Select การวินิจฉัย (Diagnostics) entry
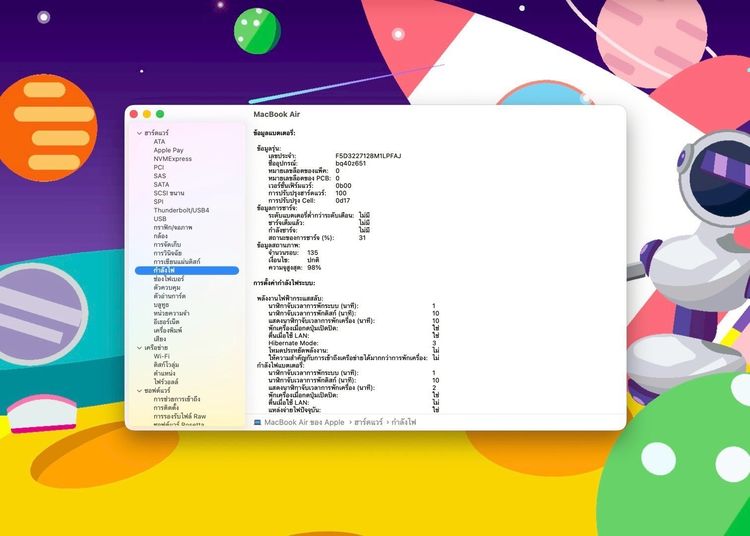Viewport: 750px width, 536px height. [167, 253]
